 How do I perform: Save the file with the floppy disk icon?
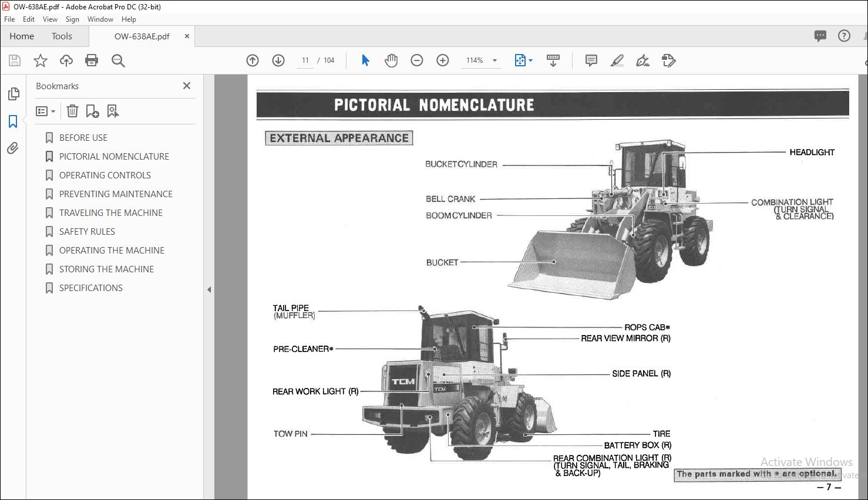pyautogui.click(x=15, y=60)
